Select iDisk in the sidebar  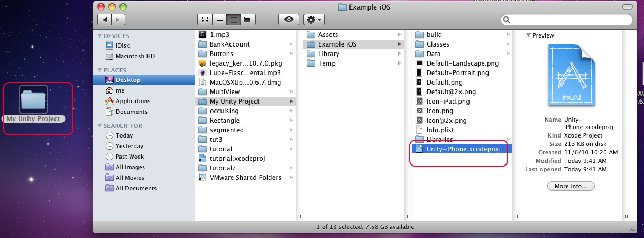coord(122,46)
